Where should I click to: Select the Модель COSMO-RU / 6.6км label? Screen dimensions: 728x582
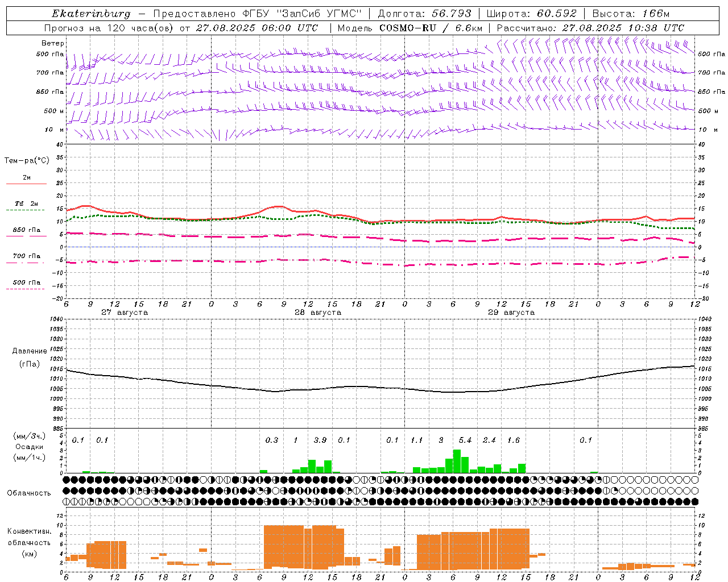(409, 28)
